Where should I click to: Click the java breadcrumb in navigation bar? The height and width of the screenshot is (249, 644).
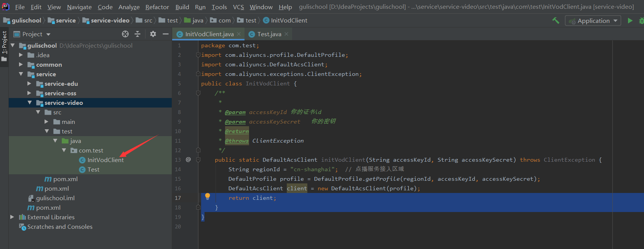pyautogui.click(x=194, y=20)
